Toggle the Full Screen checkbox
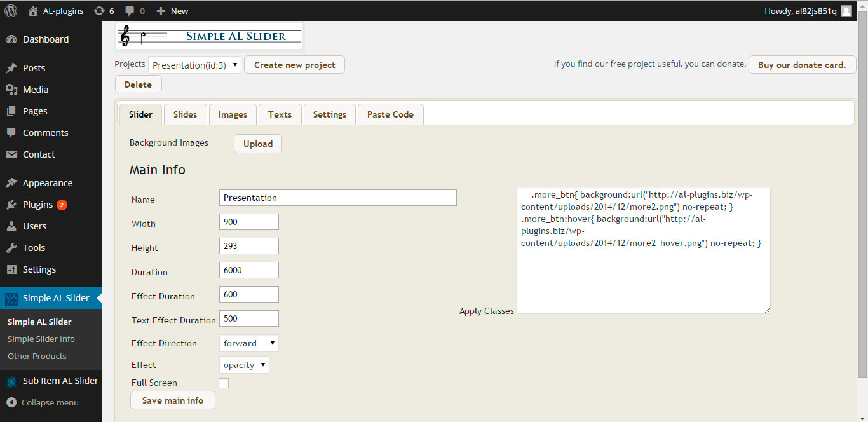 (x=224, y=383)
